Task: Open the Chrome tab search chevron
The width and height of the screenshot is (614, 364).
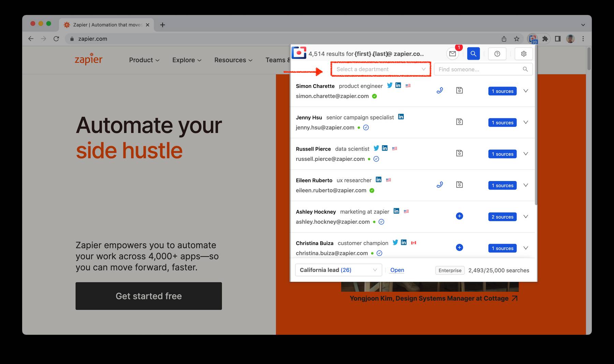Action: tap(583, 25)
